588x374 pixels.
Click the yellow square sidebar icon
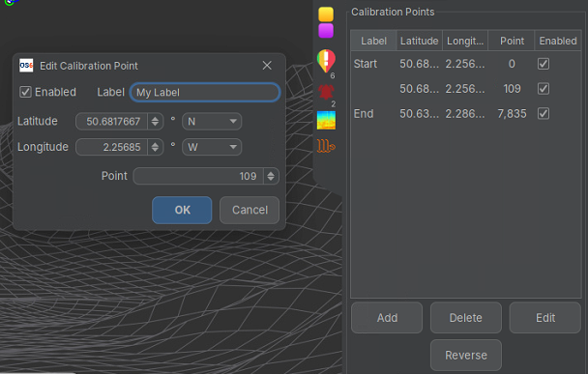point(326,14)
